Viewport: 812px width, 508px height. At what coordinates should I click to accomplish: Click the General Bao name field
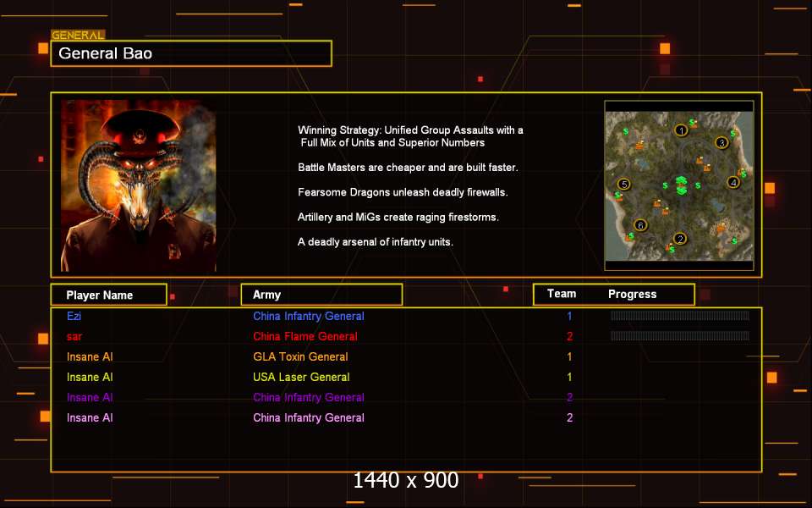point(191,53)
